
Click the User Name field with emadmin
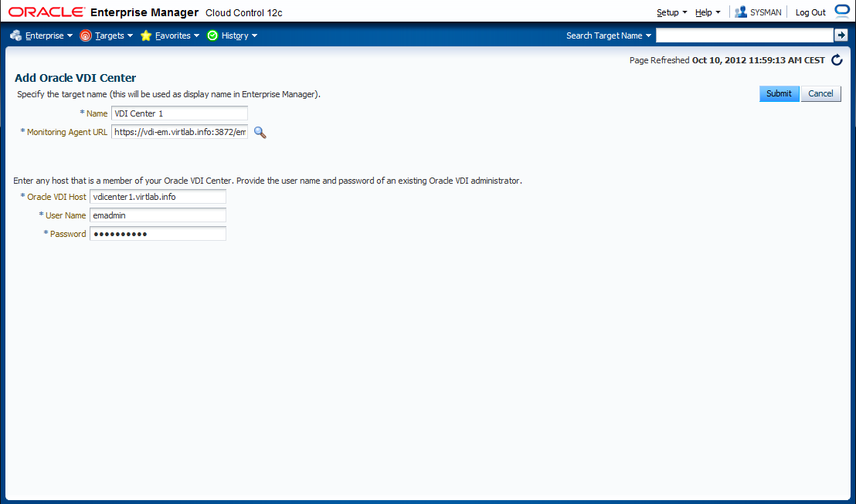(x=158, y=215)
